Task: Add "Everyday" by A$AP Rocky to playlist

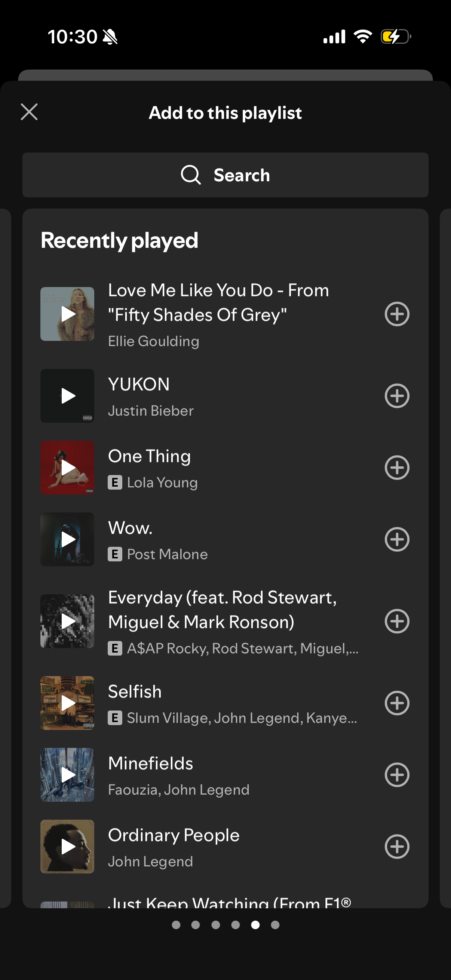Action: point(397,621)
